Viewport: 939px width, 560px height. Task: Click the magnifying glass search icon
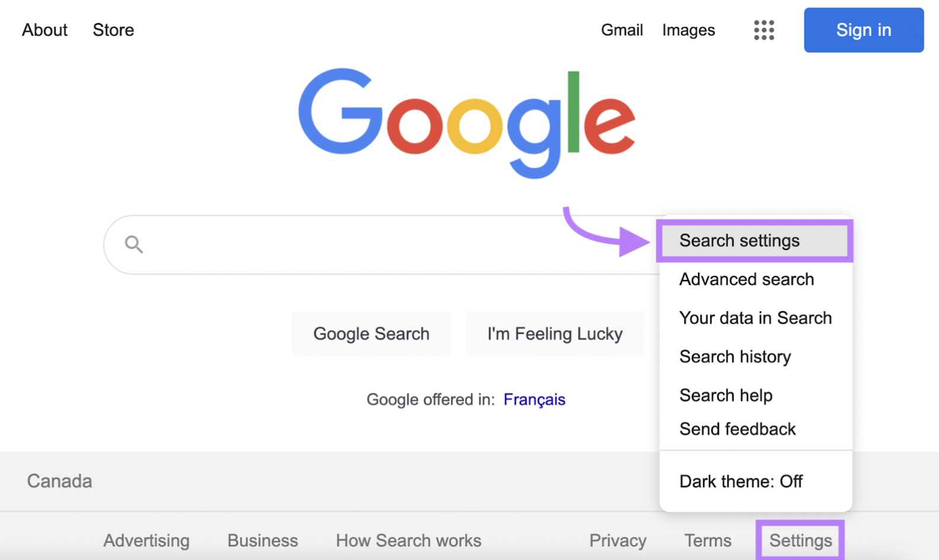coord(134,244)
